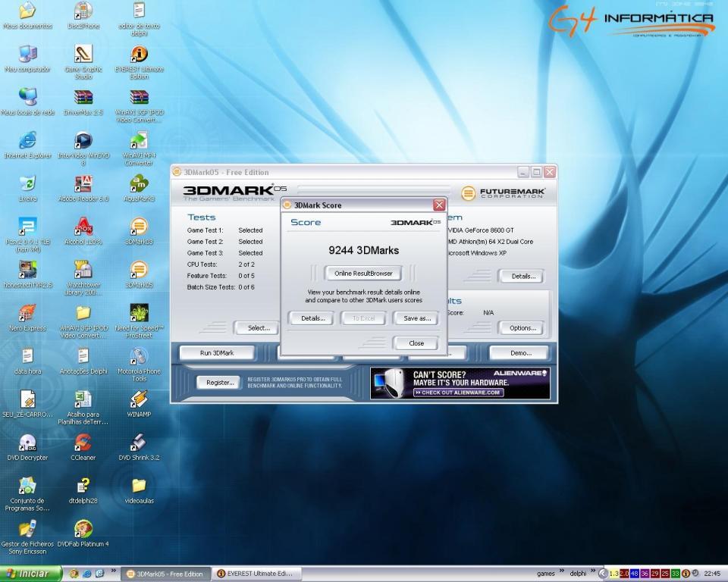Select the Need for Speed ProStreet icon
The height and width of the screenshot is (582, 728).
click(139, 321)
